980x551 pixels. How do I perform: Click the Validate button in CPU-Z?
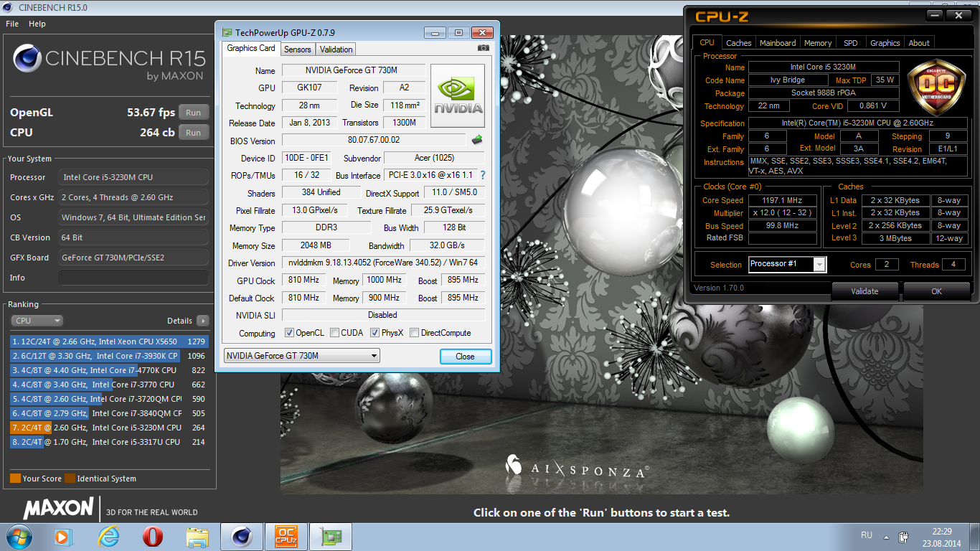pos(864,291)
